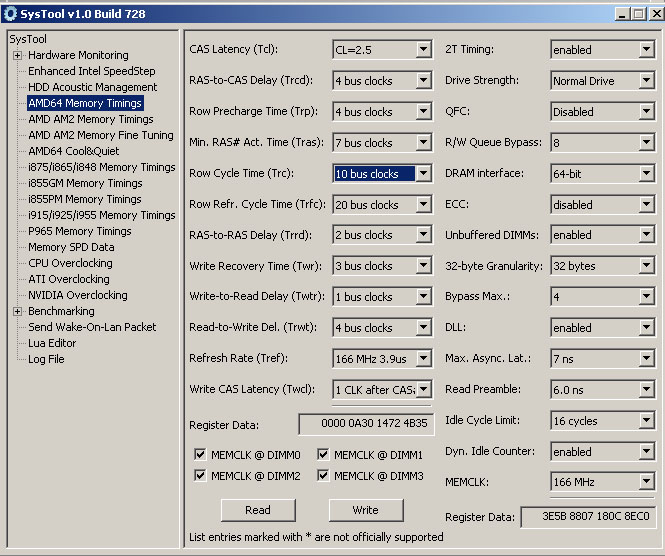This screenshot has width=665, height=556.
Task: Expand the Hardware Monitoring tree node
Action: pyautogui.click(x=17, y=56)
